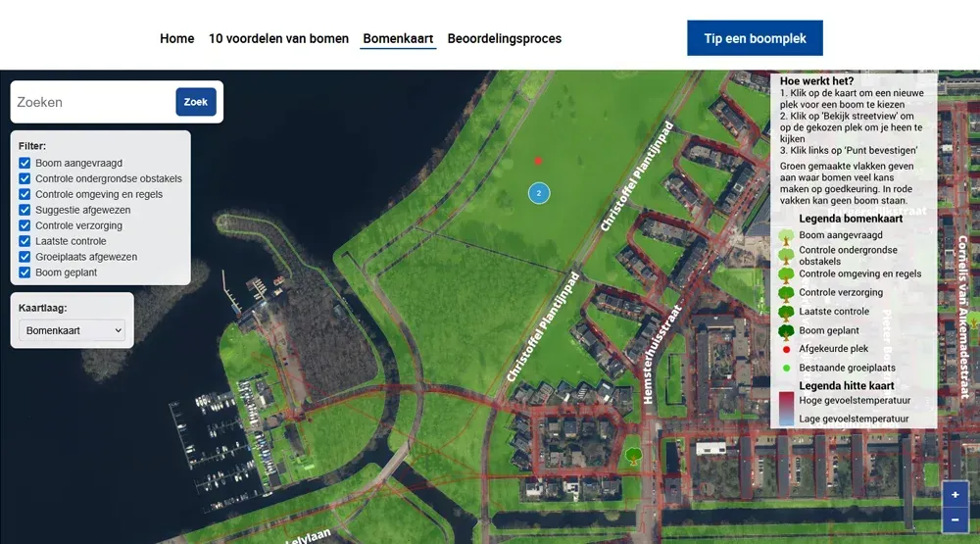
Task: Open the Beoordelingsproces page
Action: (x=505, y=39)
